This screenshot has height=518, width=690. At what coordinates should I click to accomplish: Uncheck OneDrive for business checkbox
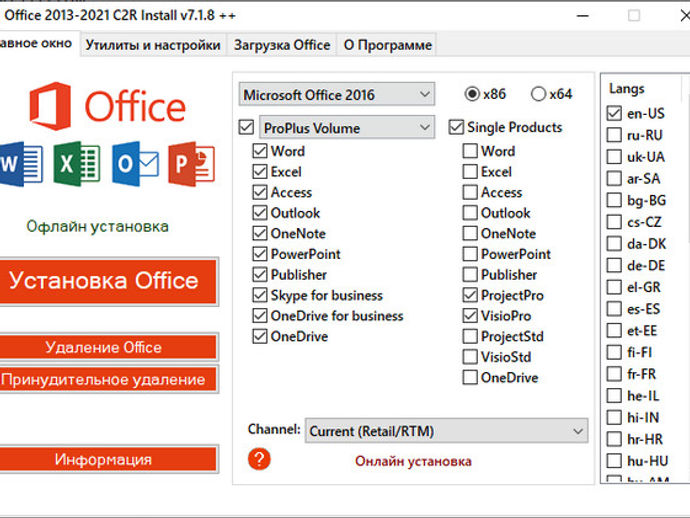pos(260,316)
